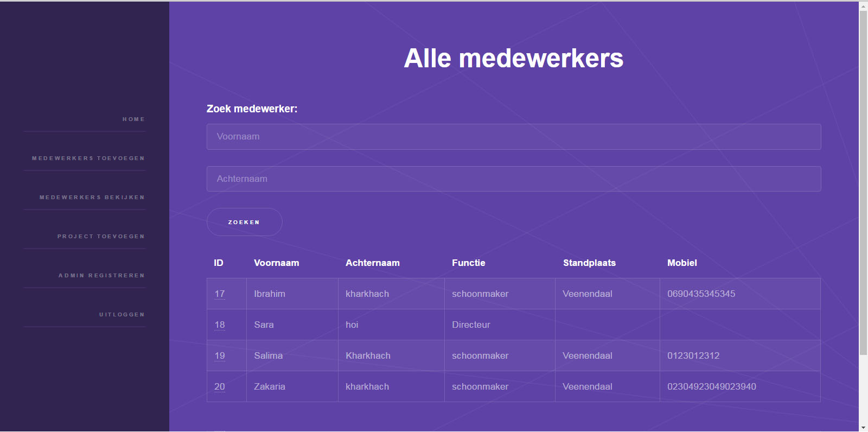Select the Directeur function cell

pyautogui.click(x=500, y=325)
